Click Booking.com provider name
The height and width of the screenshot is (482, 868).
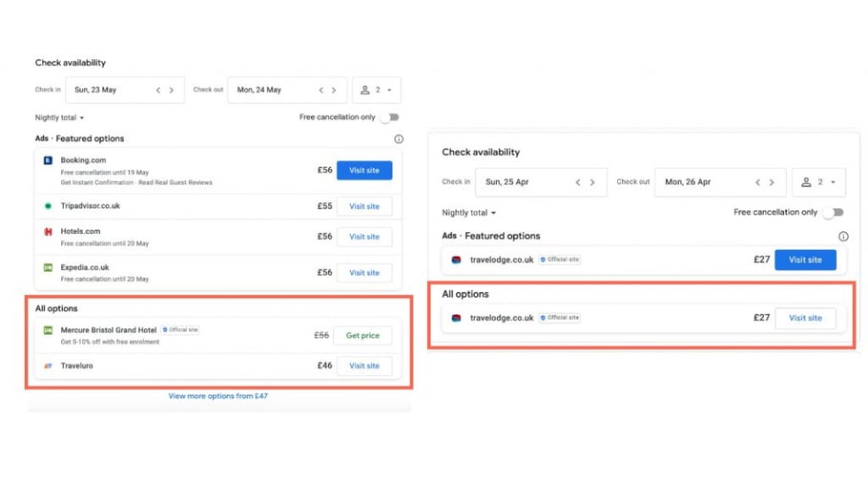(x=83, y=160)
